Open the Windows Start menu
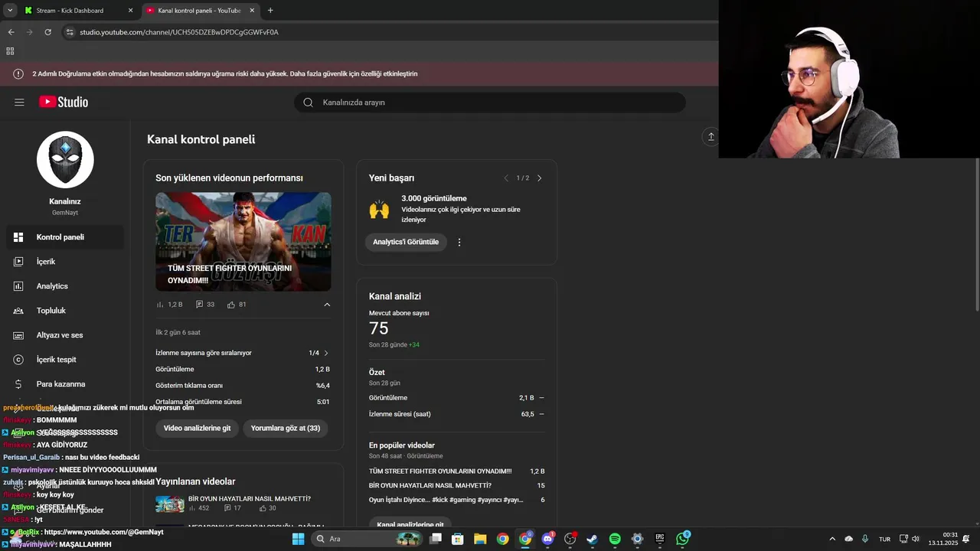The height and width of the screenshot is (551, 980). tap(299, 539)
